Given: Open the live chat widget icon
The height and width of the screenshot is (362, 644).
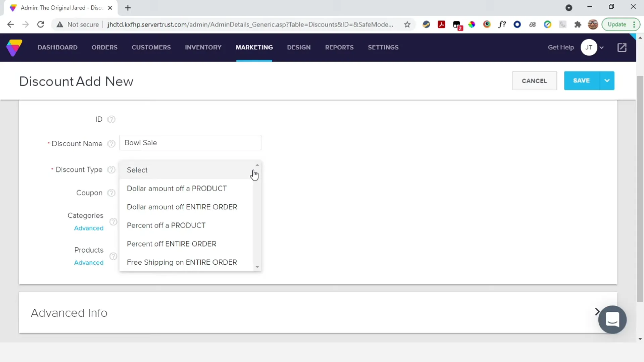Looking at the screenshot, I should [612, 319].
